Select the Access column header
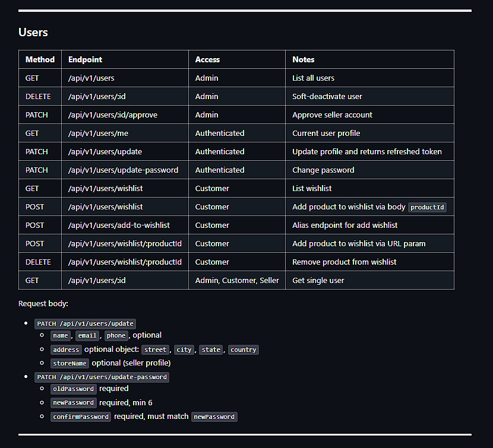This screenshot has height=448, width=493. click(x=207, y=59)
